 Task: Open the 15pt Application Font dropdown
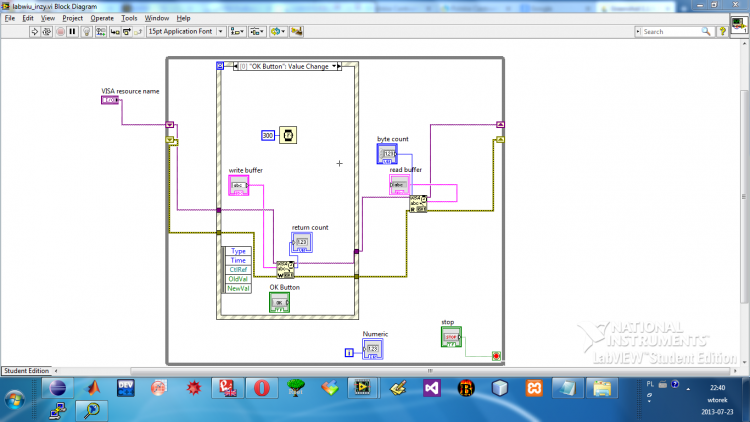(x=186, y=32)
